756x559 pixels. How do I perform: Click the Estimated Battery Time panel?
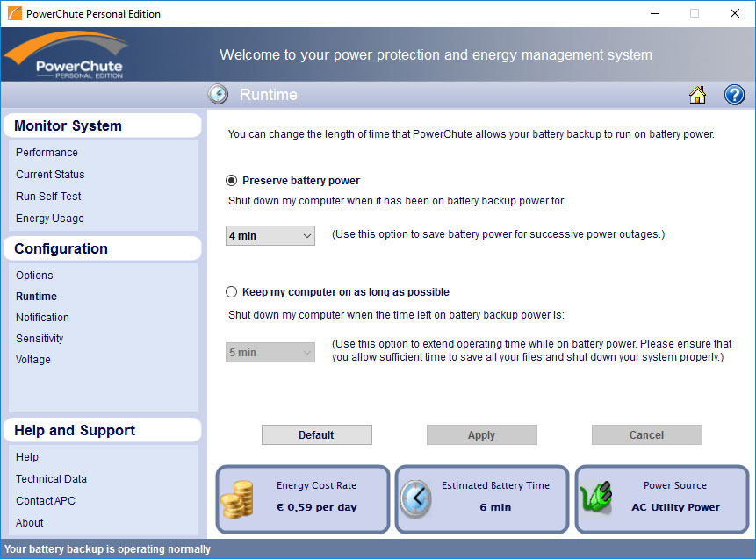[x=482, y=499]
